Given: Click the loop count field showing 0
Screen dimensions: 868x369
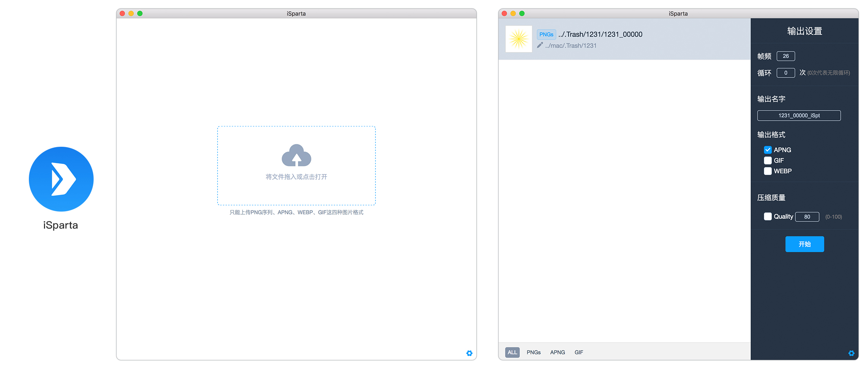Looking at the screenshot, I should [786, 73].
